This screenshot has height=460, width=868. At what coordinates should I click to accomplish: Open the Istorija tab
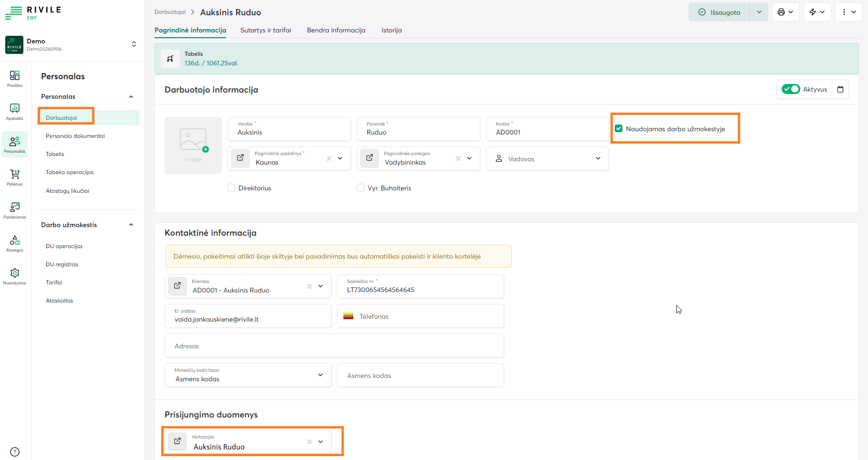(391, 30)
